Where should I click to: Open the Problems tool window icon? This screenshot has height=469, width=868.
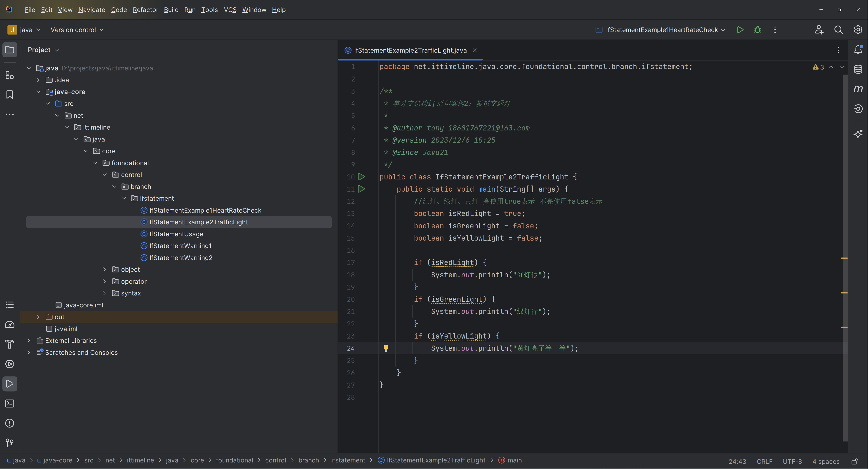10,423
